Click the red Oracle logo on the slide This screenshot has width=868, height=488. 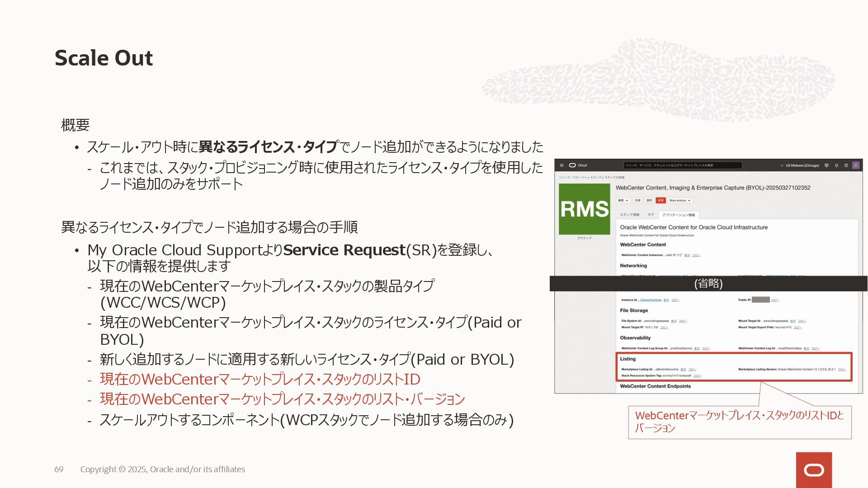[x=814, y=470]
